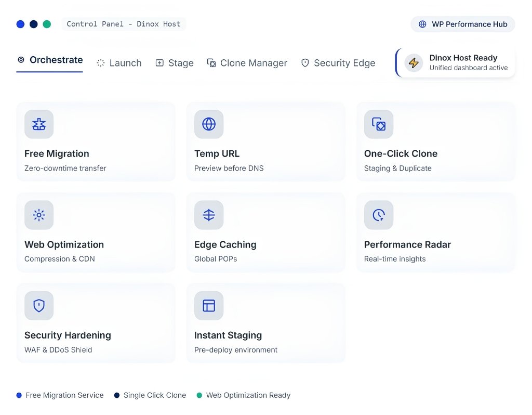The height and width of the screenshot is (415, 532).
Task: Click the Web Optimization Ready legend label
Action: click(248, 395)
